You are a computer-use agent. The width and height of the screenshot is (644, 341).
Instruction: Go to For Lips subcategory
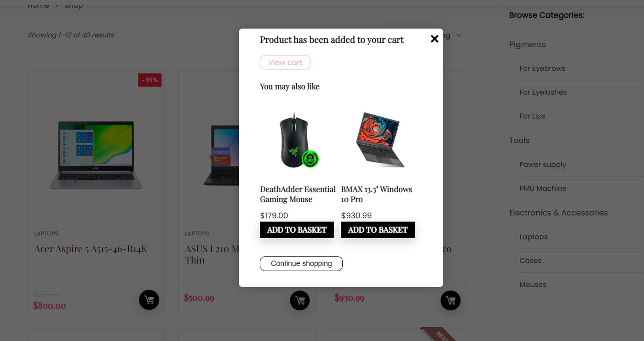(532, 116)
